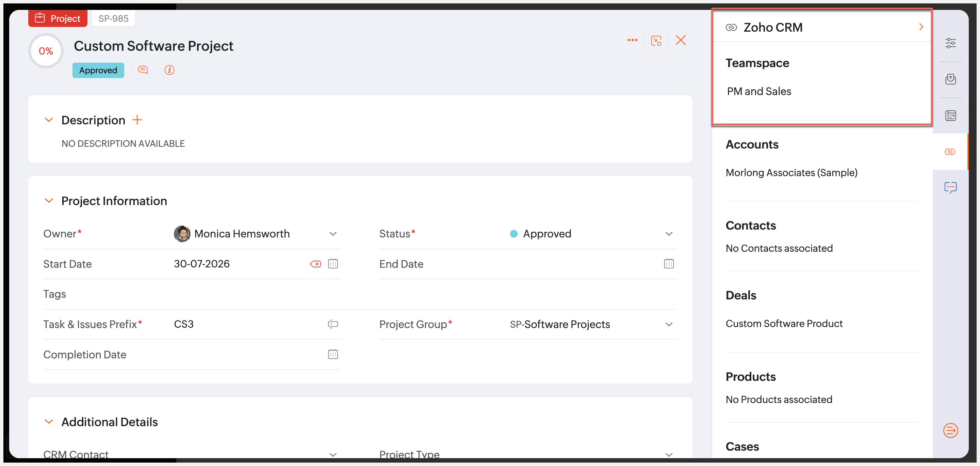The width and height of the screenshot is (980, 466).
Task: Click the Approved status badge
Action: (98, 71)
